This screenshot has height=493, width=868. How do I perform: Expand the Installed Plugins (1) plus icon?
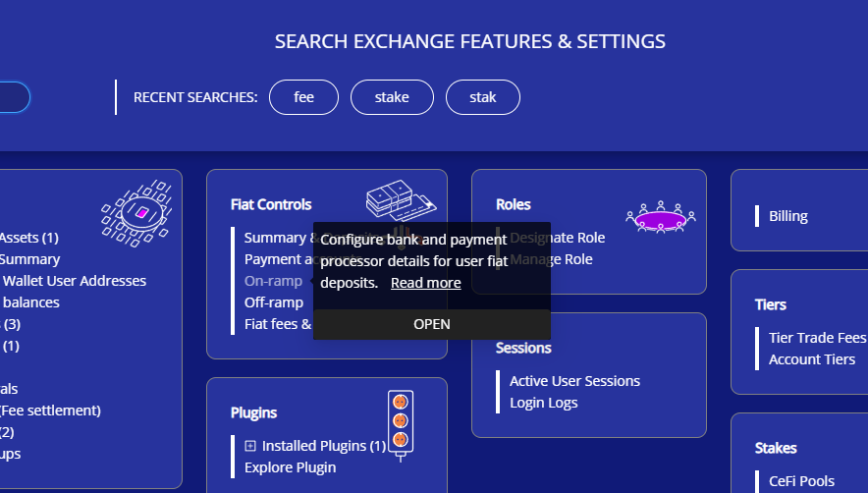coord(250,445)
